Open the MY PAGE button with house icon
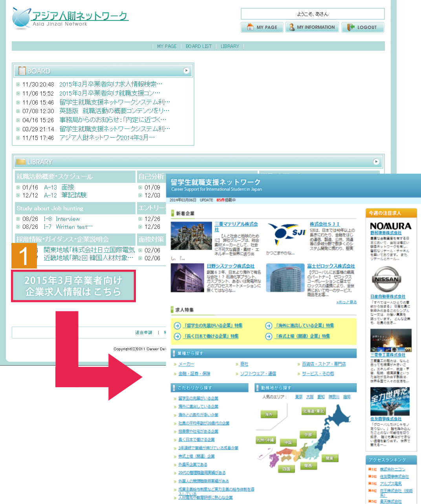 click(262, 27)
